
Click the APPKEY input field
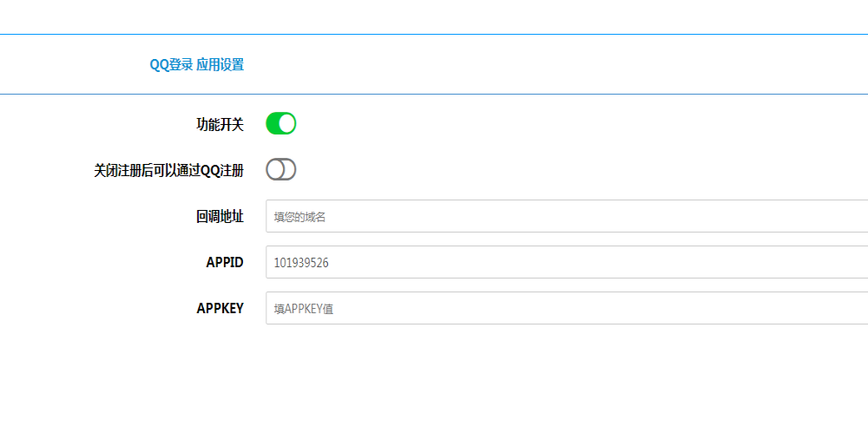(567, 308)
